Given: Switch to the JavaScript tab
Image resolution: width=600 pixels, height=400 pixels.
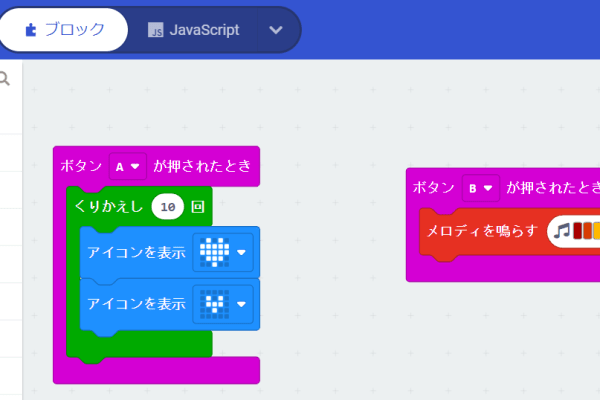Looking at the screenshot, I should (x=194, y=30).
